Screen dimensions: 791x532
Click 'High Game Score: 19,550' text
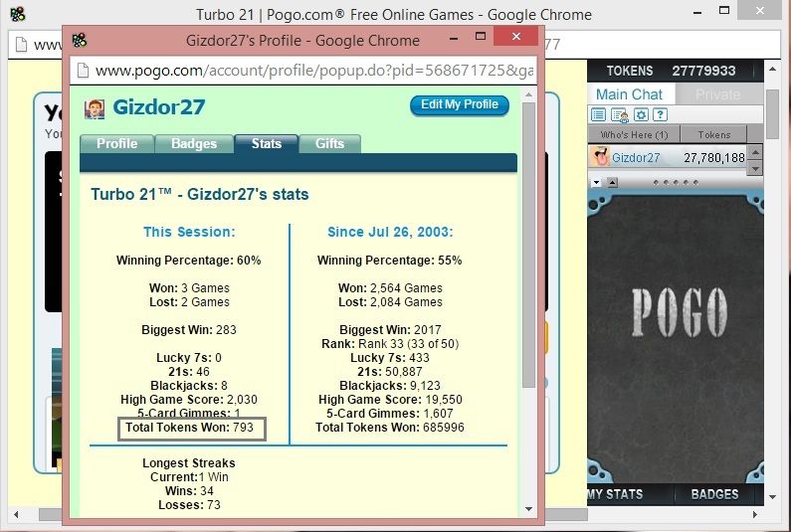click(x=390, y=400)
